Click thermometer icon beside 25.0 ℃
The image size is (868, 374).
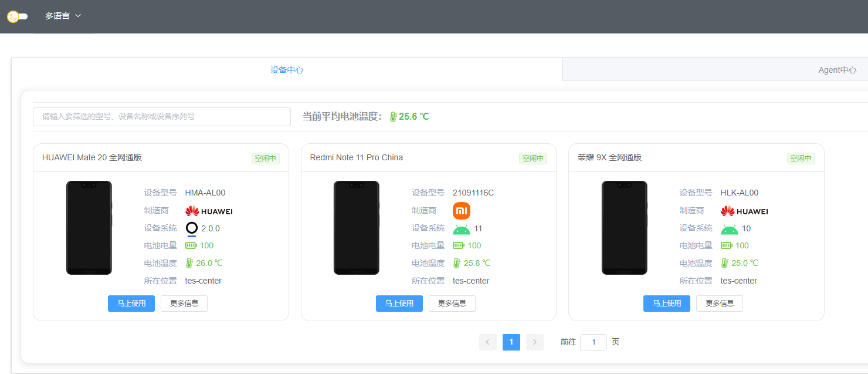point(725,263)
